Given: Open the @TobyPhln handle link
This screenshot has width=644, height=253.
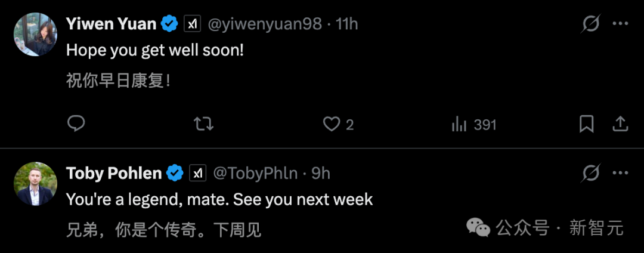Looking at the screenshot, I should click(255, 174).
